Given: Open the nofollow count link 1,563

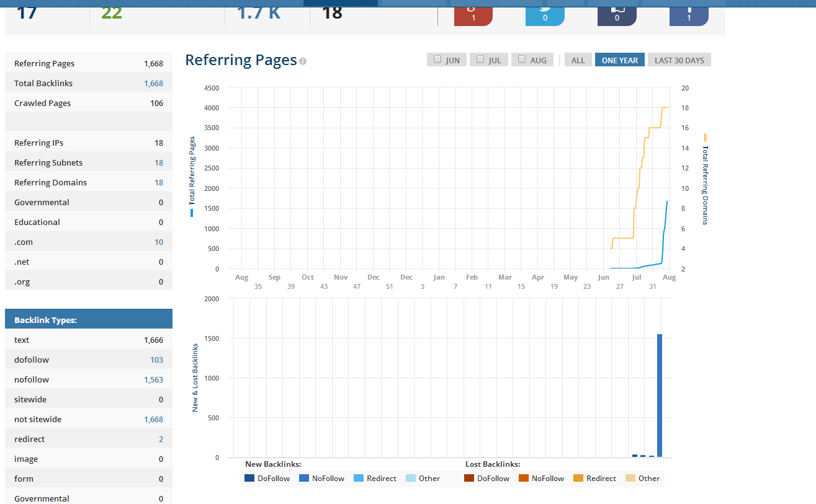Looking at the screenshot, I should (153, 379).
